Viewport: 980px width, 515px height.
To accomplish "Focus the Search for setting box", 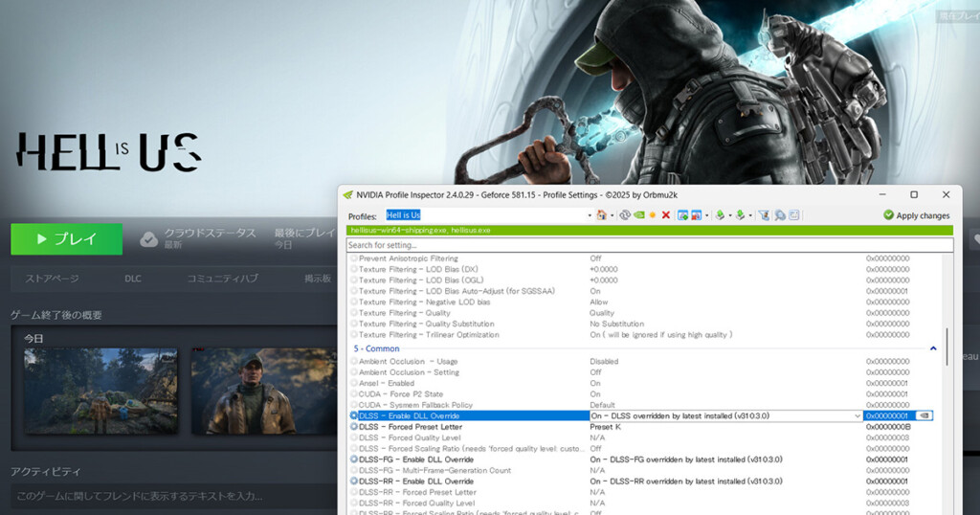I will (650, 245).
